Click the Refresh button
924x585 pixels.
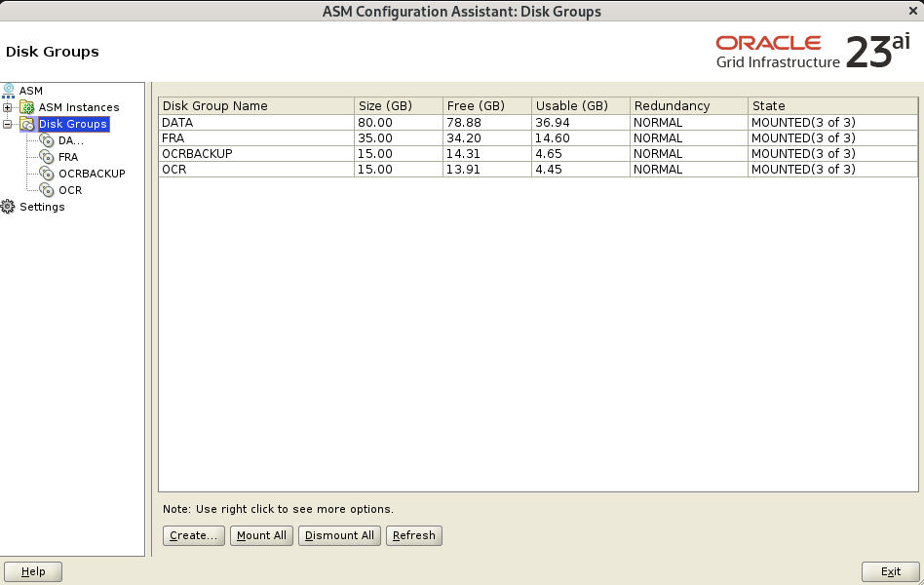click(x=413, y=535)
